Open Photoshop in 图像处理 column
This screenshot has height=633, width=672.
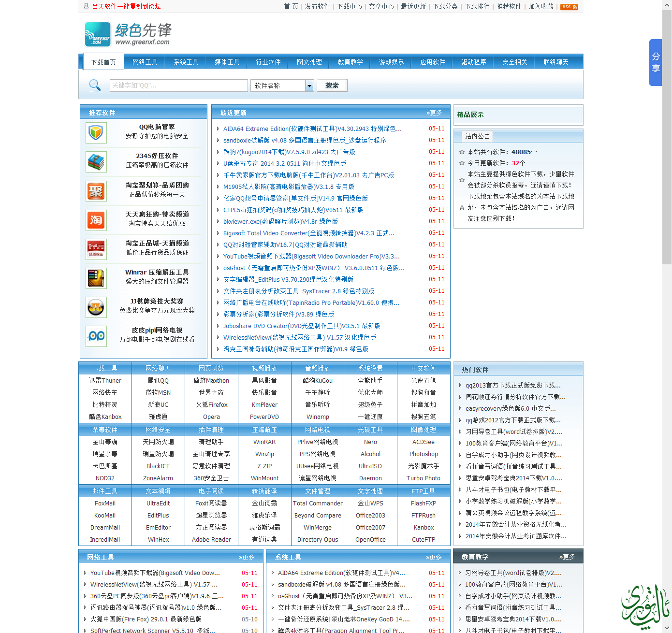click(x=424, y=454)
